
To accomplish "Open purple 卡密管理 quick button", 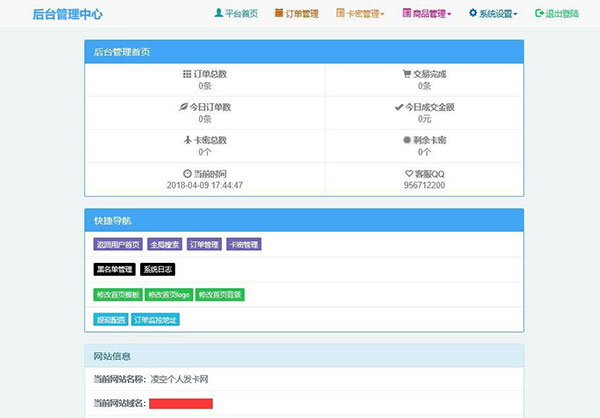I will pyautogui.click(x=244, y=244).
